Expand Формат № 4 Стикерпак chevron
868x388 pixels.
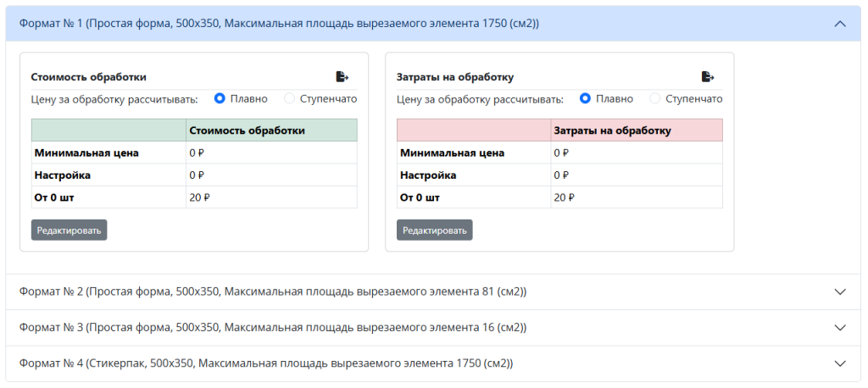[840, 363]
